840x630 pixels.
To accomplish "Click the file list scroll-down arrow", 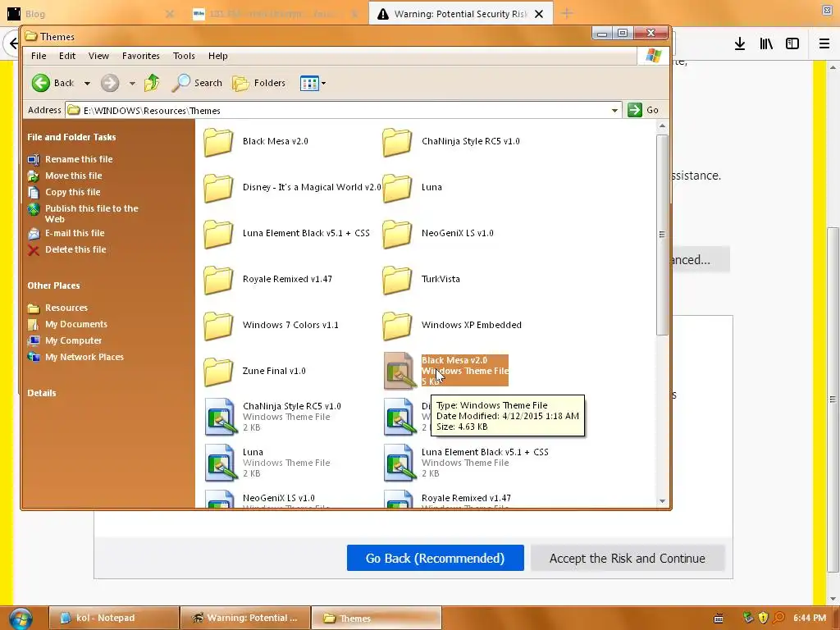I will click(662, 501).
